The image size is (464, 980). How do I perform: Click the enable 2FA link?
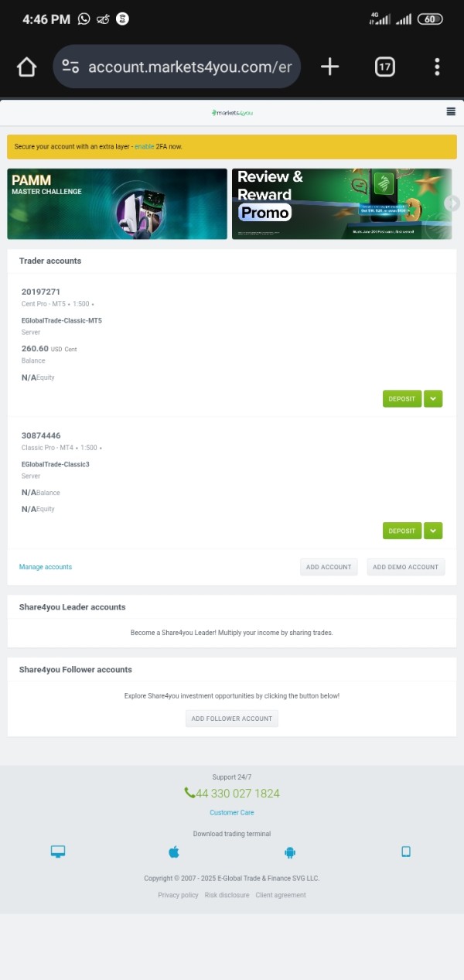coord(145,146)
